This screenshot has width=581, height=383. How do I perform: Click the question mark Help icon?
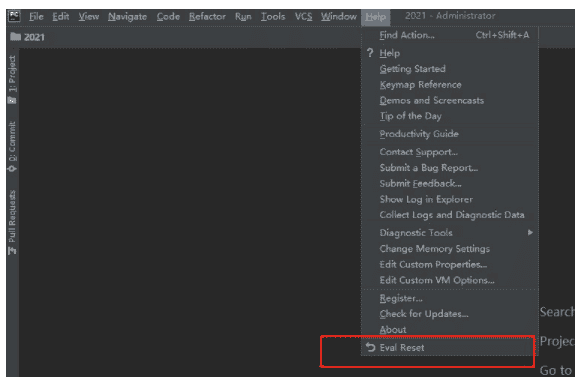click(x=370, y=53)
